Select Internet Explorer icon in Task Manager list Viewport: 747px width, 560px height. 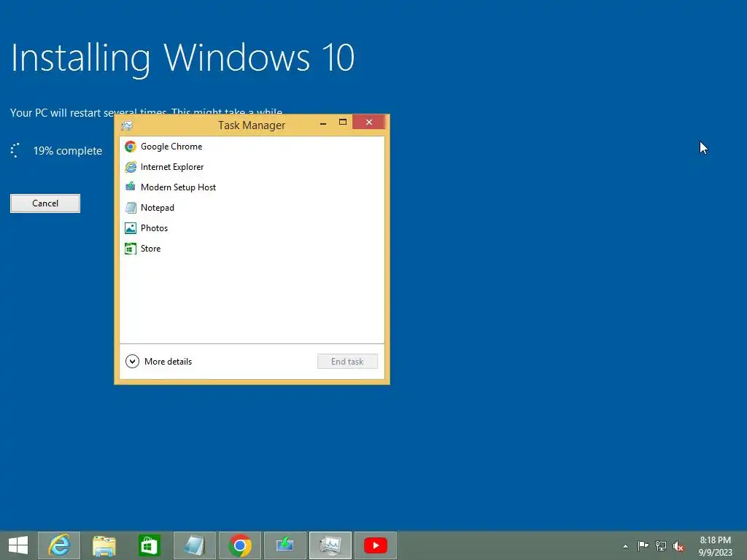tap(131, 167)
